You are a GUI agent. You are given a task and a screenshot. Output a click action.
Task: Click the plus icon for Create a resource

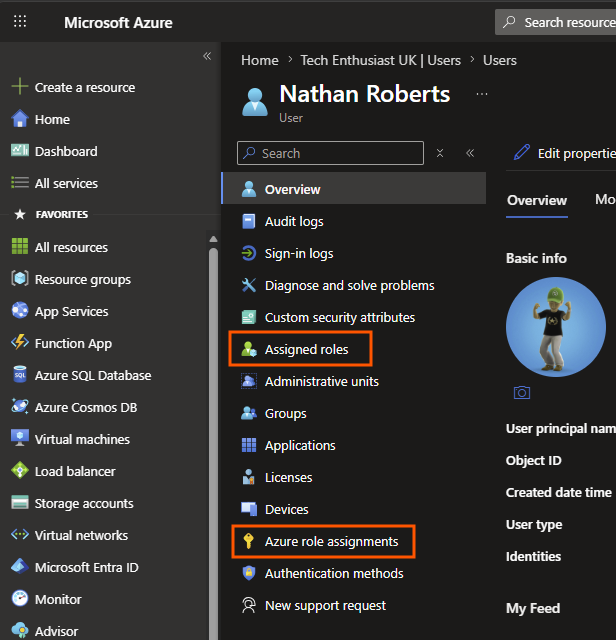tap(20, 87)
